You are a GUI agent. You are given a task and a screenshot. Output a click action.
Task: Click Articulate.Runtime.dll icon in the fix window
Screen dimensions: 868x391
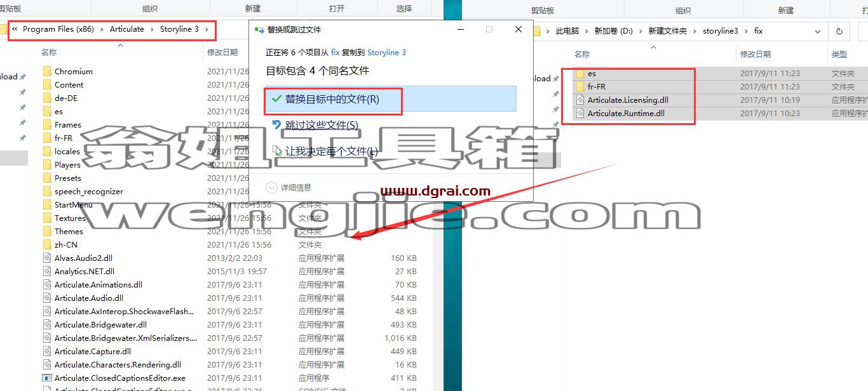click(580, 114)
